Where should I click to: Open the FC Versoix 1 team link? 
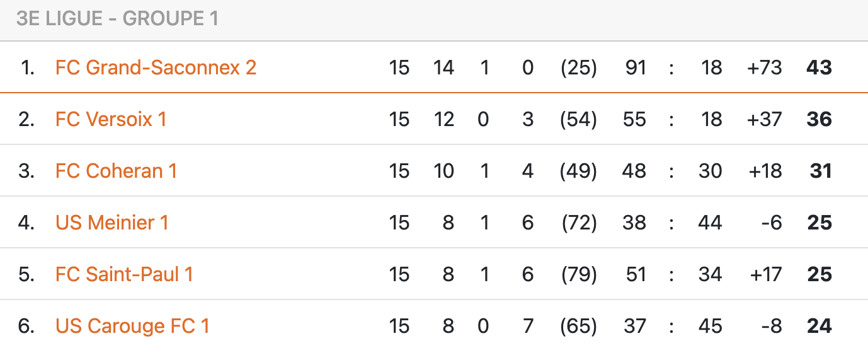point(111,119)
